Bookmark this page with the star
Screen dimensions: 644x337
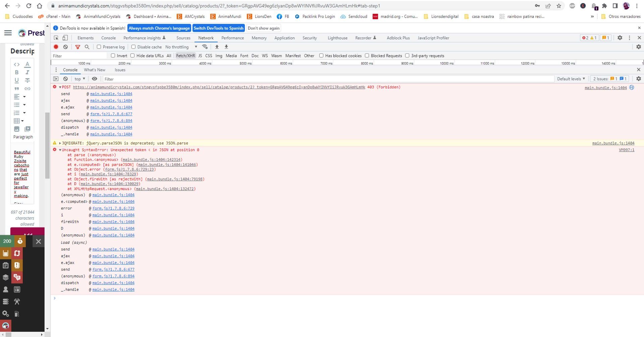point(559,6)
